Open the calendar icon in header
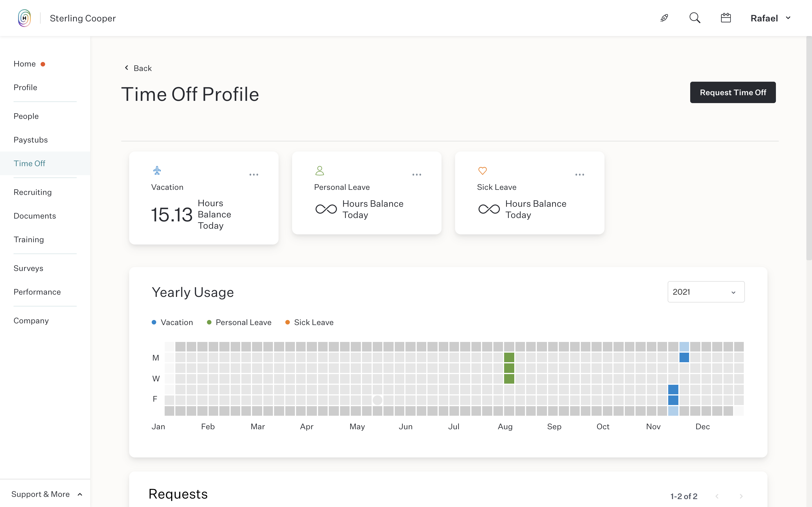Image resolution: width=812 pixels, height=507 pixels. tap(726, 18)
